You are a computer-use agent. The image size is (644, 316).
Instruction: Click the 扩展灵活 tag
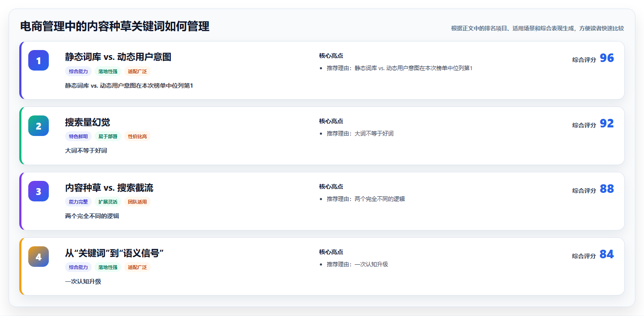[x=108, y=202]
